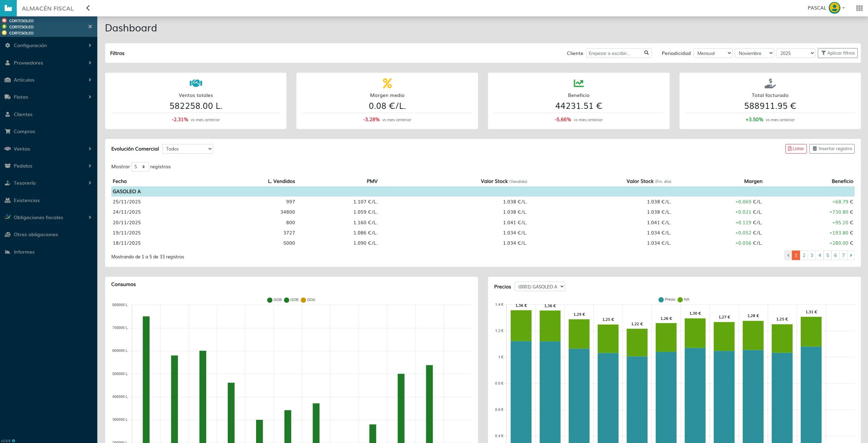Toggle the Precio legend color swatch
This screenshot has height=443, width=868.
tap(661, 300)
